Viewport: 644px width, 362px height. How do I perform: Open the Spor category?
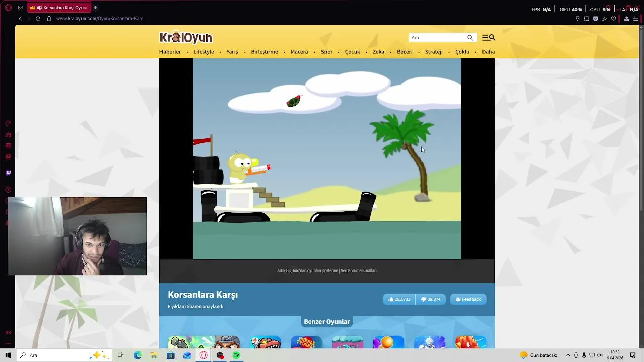(x=327, y=52)
